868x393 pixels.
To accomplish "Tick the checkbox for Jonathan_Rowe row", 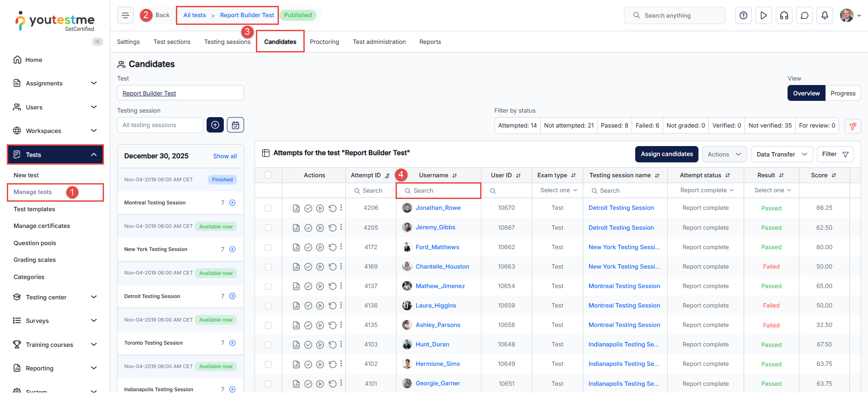I will (x=268, y=208).
